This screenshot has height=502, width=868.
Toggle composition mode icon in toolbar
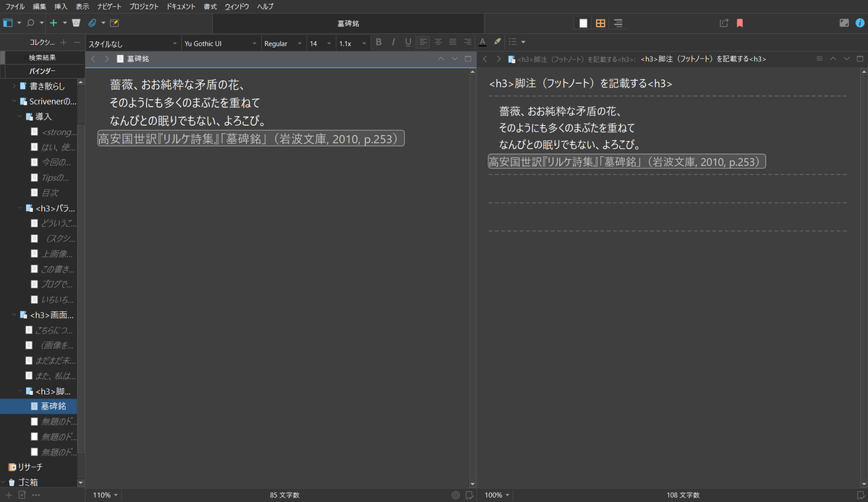pyautogui.click(x=844, y=23)
